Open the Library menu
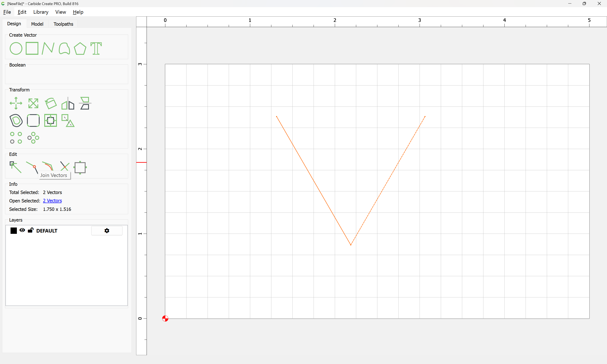Screen dimensions: 607x364 coord(41,12)
